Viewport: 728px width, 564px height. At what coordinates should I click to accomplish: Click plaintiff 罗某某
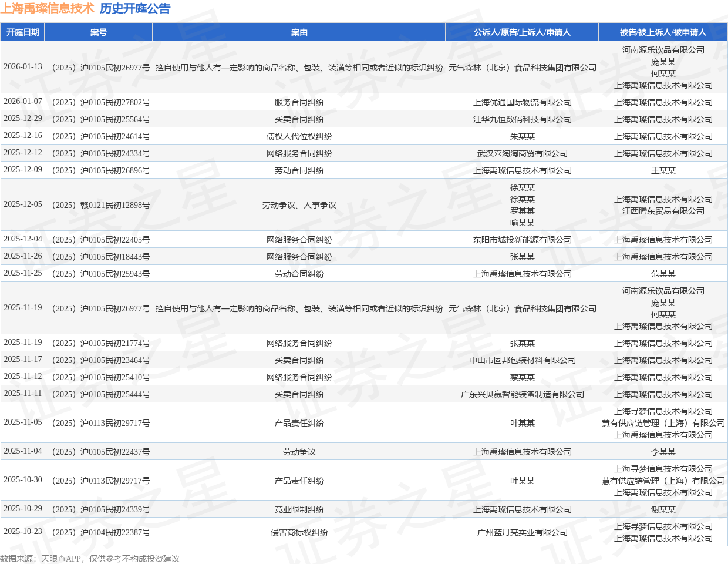tap(523, 211)
